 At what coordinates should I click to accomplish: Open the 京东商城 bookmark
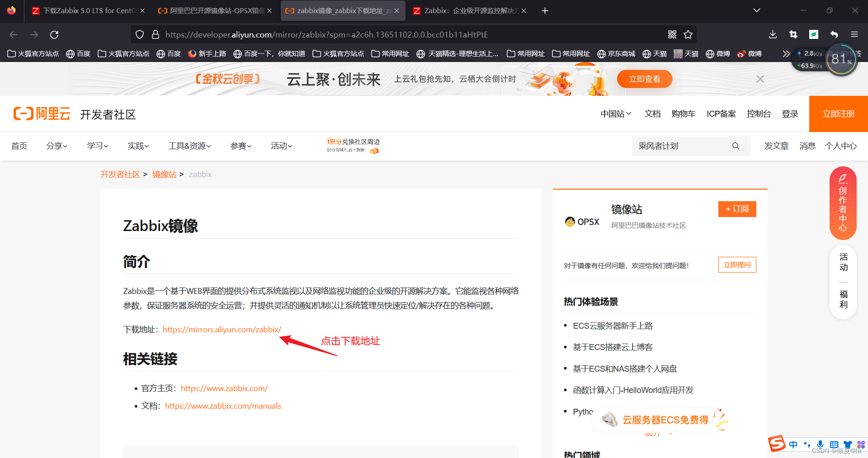(x=616, y=54)
